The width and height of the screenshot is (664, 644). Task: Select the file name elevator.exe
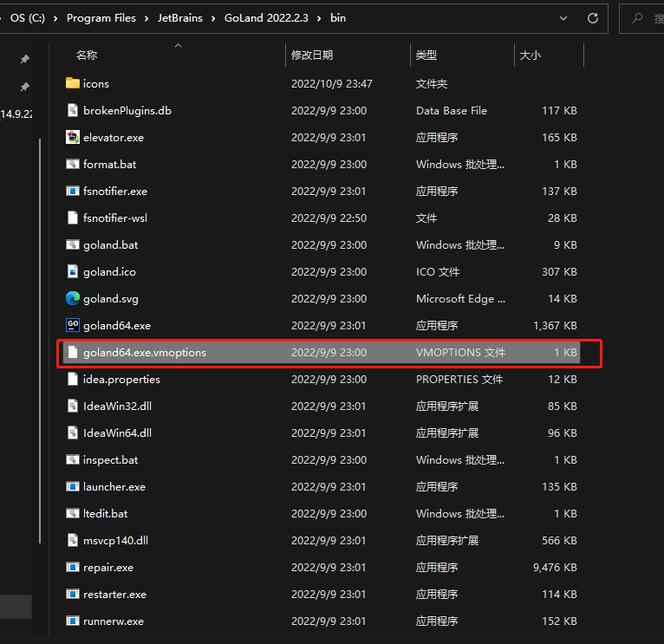click(114, 138)
